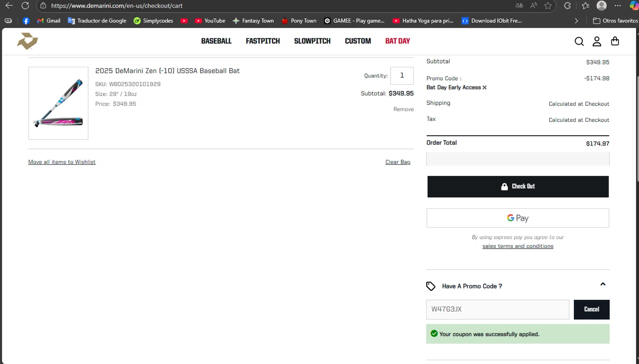Screen dimensions: 639x364
Task: Click the promo code Cancel button
Action: [591, 310]
